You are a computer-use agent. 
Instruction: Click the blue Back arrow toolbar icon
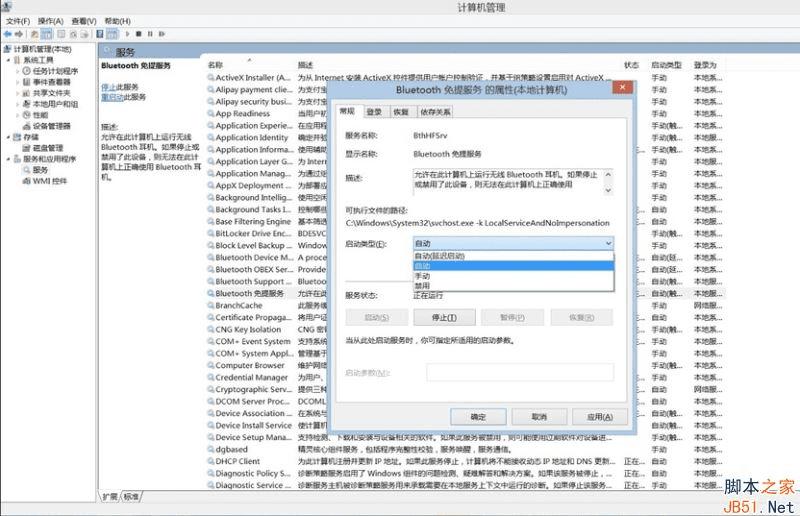7,34
